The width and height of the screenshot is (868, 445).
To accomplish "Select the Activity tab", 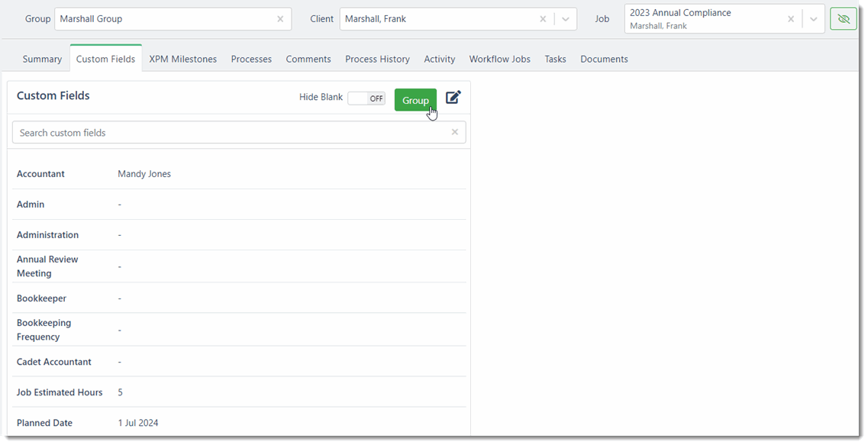I will tap(440, 59).
